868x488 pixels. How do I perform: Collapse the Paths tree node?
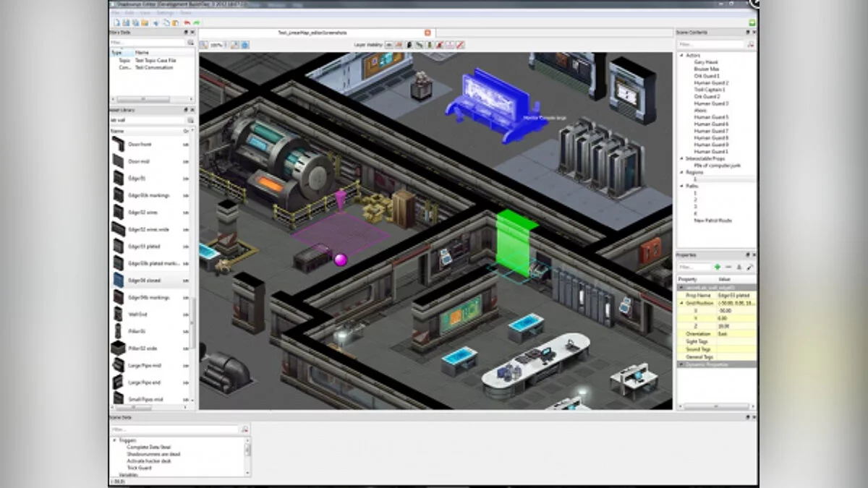[681, 186]
